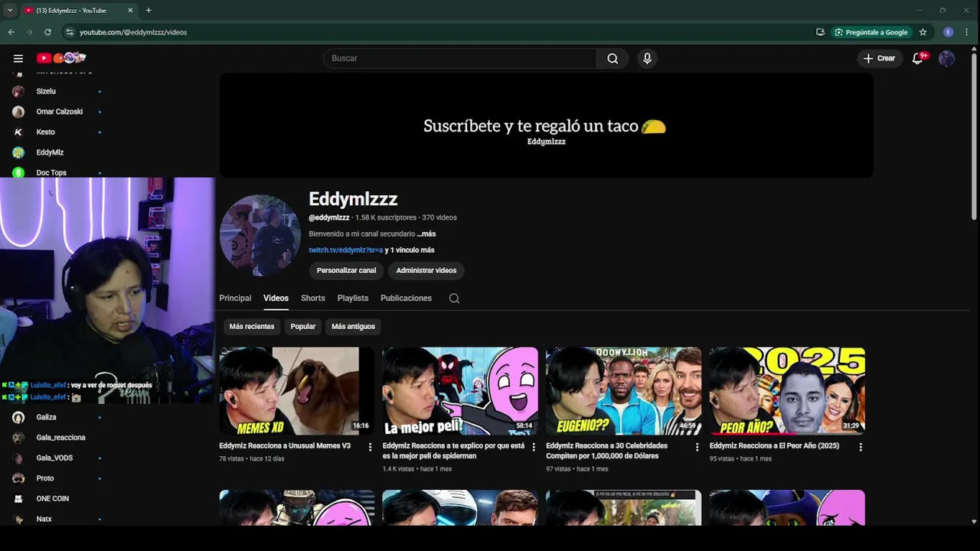Start voice search with microphone icon
This screenshot has width=980, height=551.
click(x=647, y=58)
